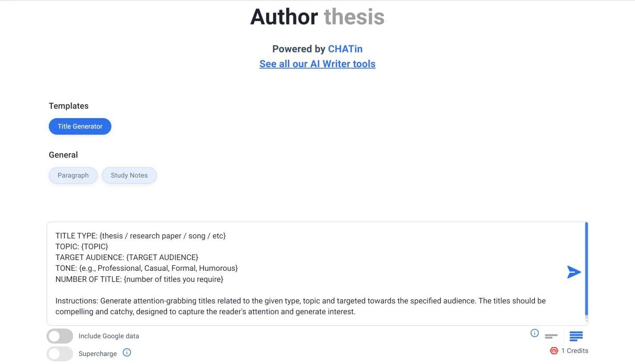Choose the Paragraph template
The height and width of the screenshot is (364, 635).
73,175
